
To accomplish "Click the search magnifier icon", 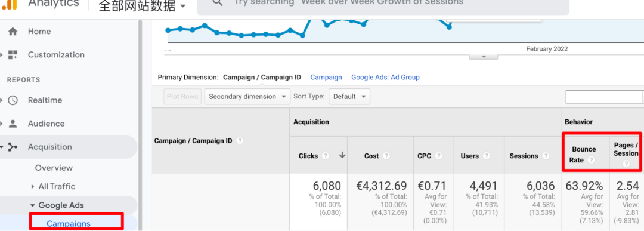I will pyautogui.click(x=217, y=2).
